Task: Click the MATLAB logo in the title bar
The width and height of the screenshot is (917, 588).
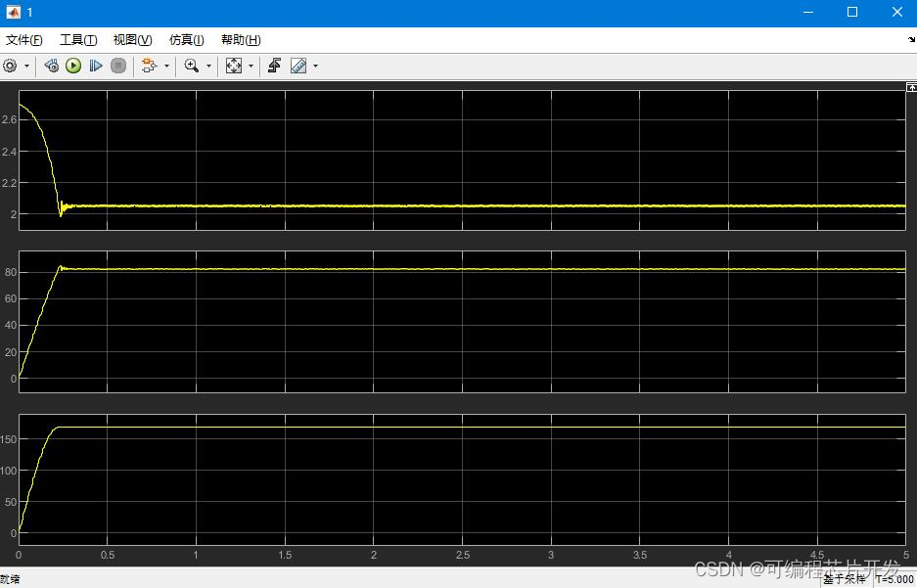Action: [x=13, y=13]
